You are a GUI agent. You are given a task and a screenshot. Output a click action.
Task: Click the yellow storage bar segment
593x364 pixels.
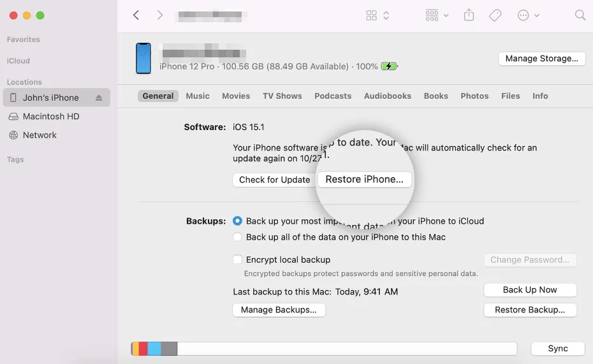pyautogui.click(x=135, y=349)
